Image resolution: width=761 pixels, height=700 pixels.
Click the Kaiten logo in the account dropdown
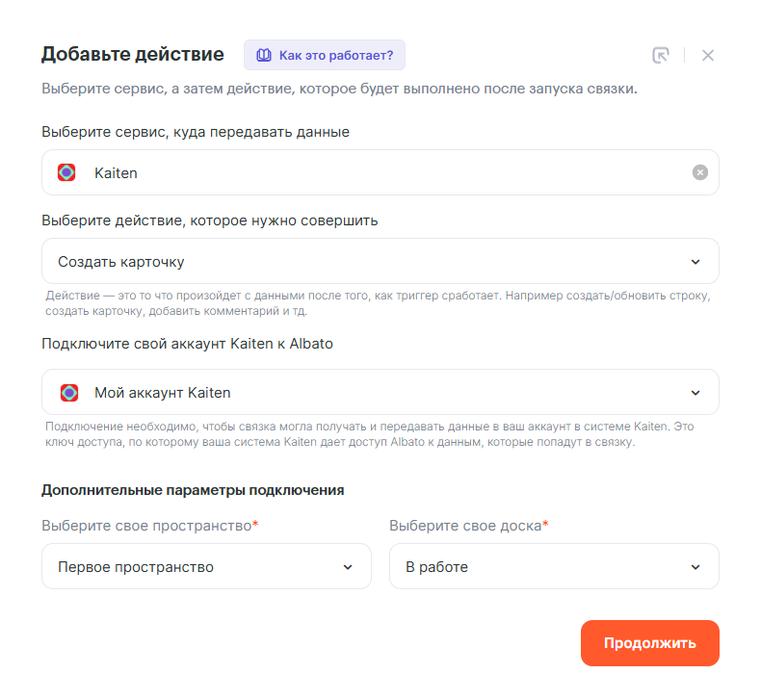[x=69, y=392]
